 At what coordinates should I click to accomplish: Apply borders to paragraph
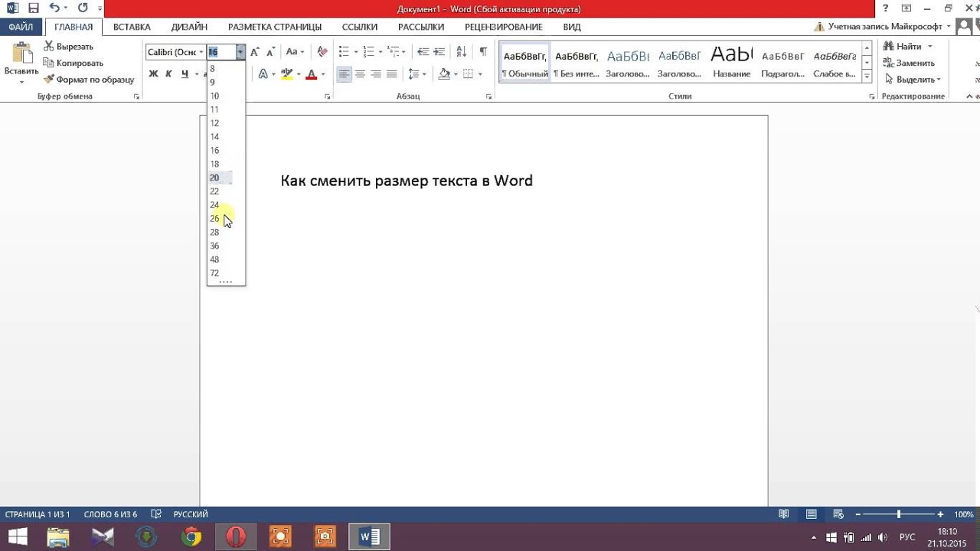pos(469,74)
